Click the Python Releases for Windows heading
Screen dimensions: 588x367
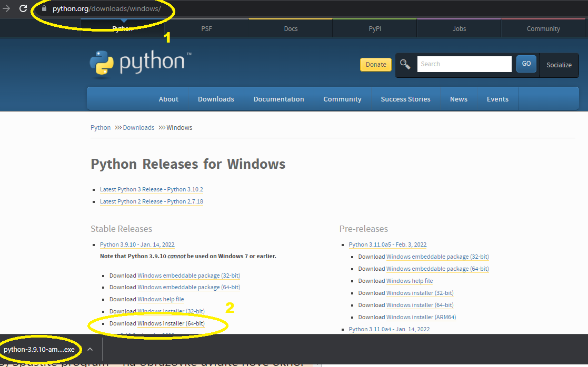point(188,164)
